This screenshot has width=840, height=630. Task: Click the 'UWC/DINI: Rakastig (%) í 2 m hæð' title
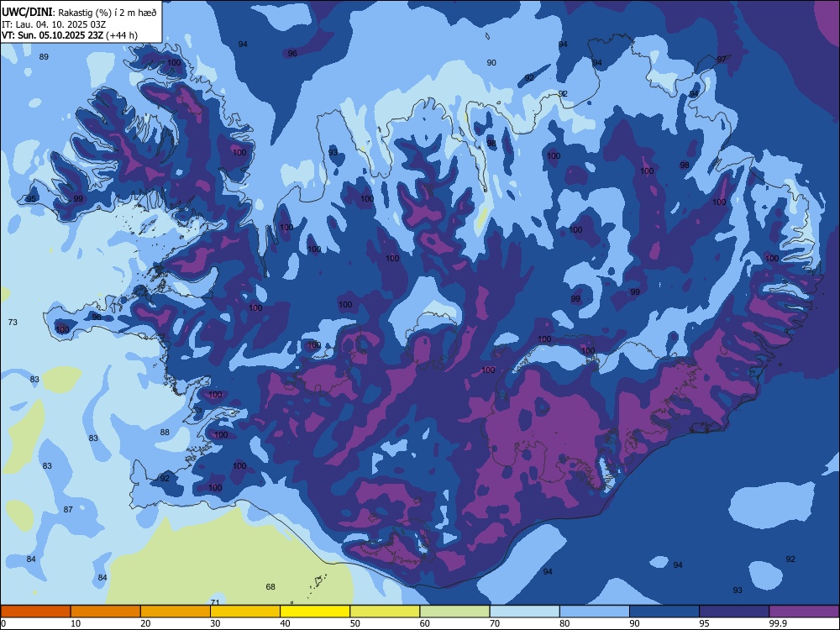[79, 13]
